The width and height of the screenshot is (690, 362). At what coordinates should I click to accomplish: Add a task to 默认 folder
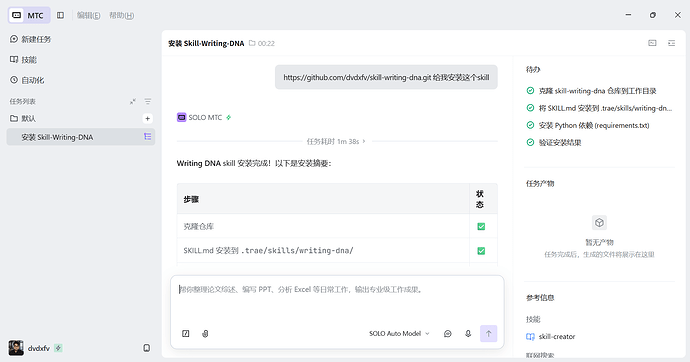[x=147, y=118]
